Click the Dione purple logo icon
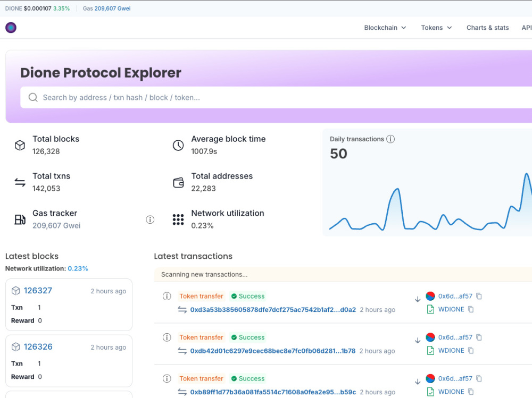The image size is (532, 398). [11, 28]
